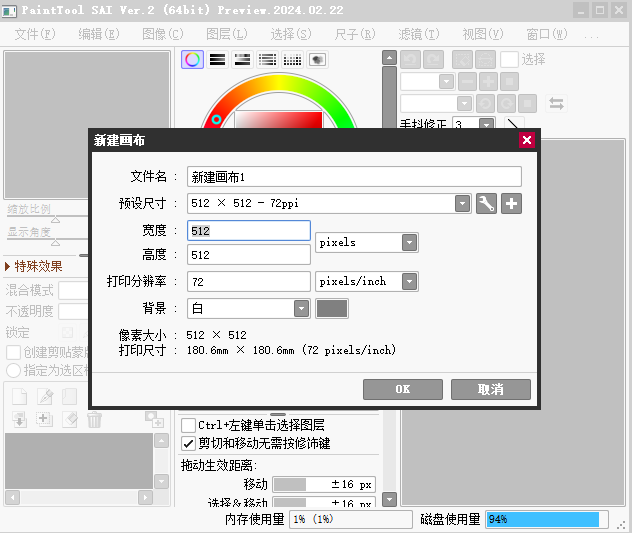Create new layer folder icon
The height and width of the screenshot is (533, 632).
(x=70, y=396)
